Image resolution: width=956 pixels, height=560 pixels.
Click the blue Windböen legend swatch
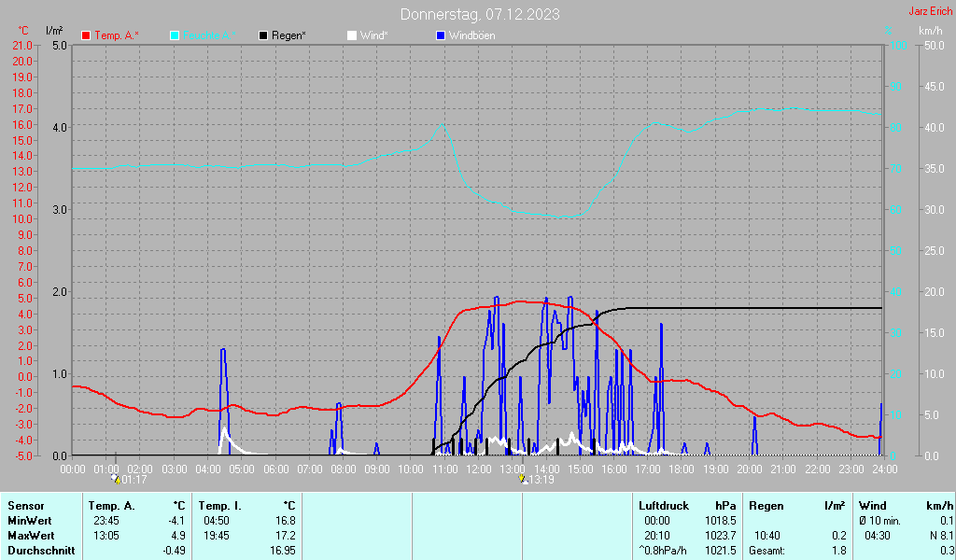pyautogui.click(x=441, y=36)
